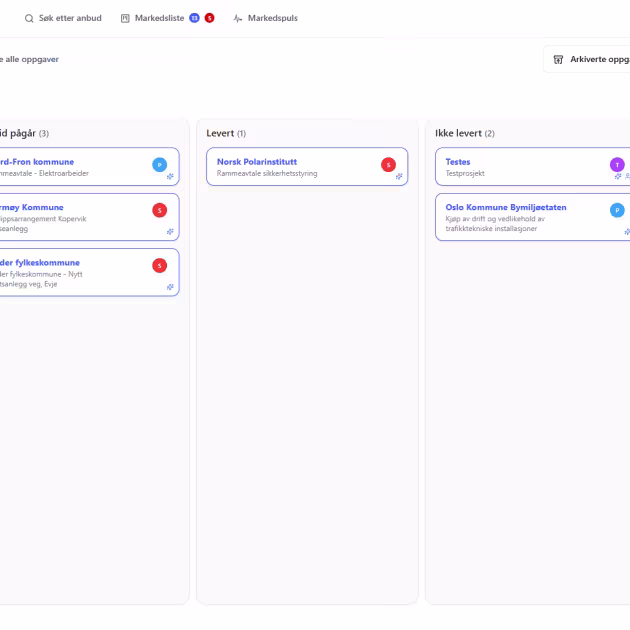
Task: Click the Arkiverte oppgaver button
Action: (592, 60)
